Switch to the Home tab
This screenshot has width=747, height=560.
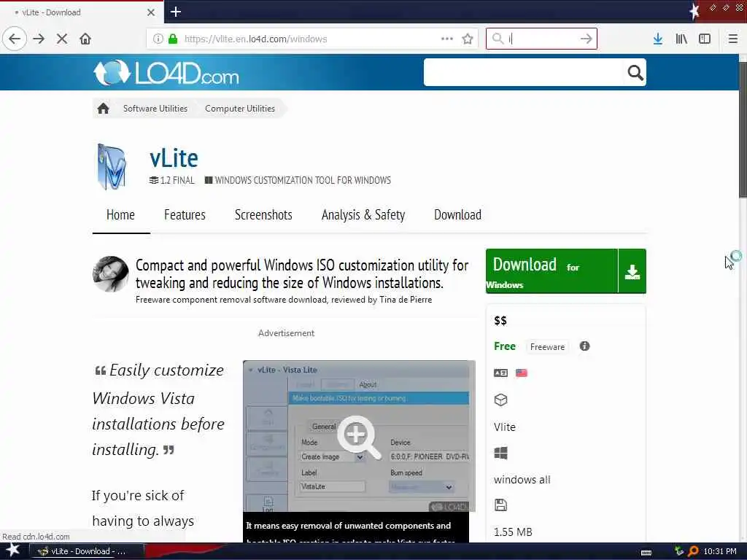pyautogui.click(x=120, y=215)
